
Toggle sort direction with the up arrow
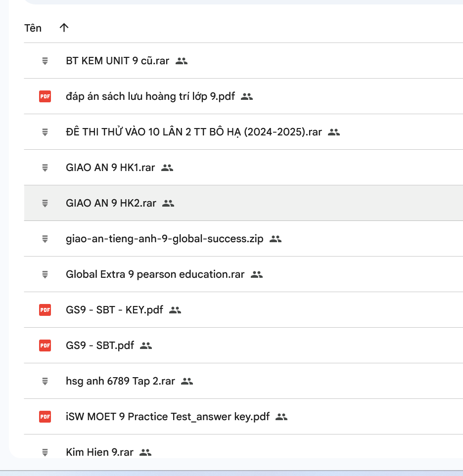coord(64,28)
